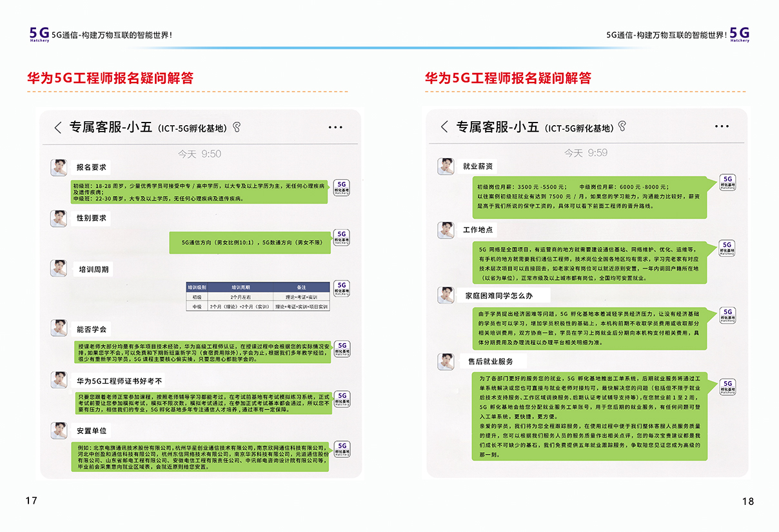Image resolution: width=779 pixels, height=532 pixels.
Task: Click the avatar beside the 报名要求 message
Action: click(59, 167)
